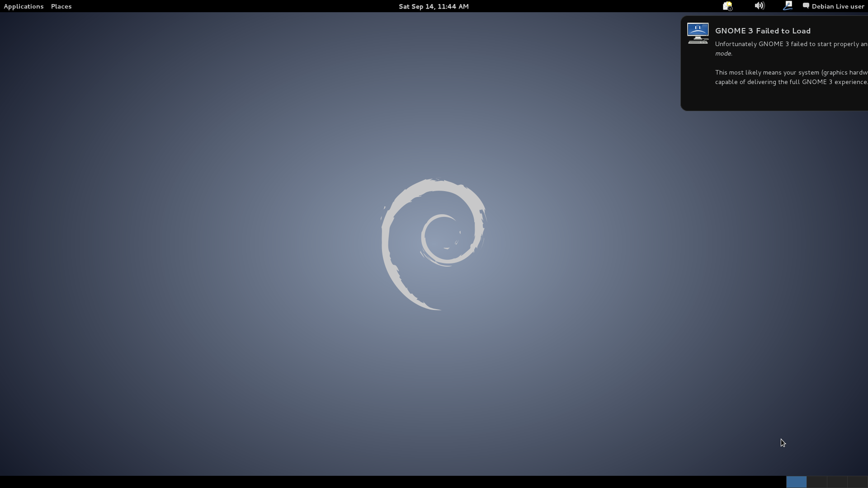Click the "This most likely means your system" line
The width and height of the screenshot is (868, 488).
tap(791, 72)
